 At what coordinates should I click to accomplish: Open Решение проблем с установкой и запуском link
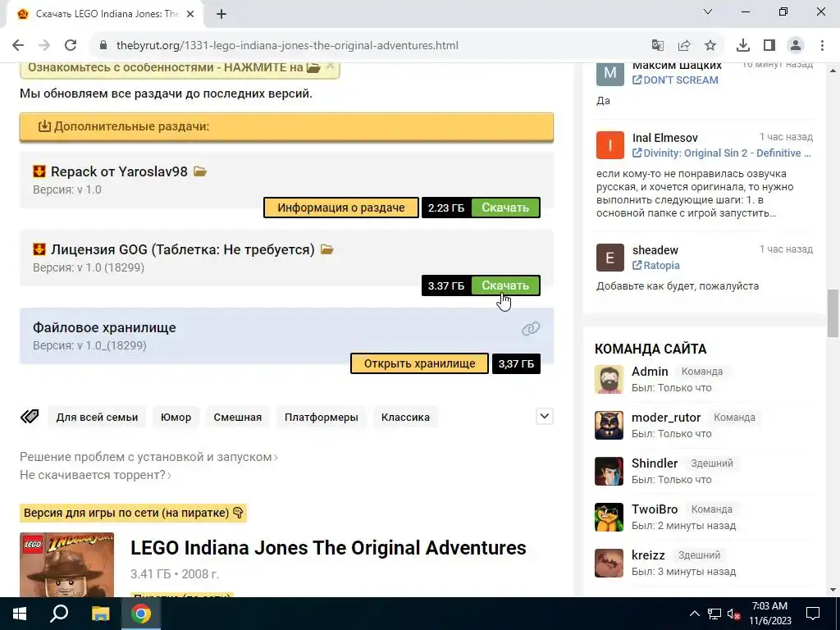148,457
